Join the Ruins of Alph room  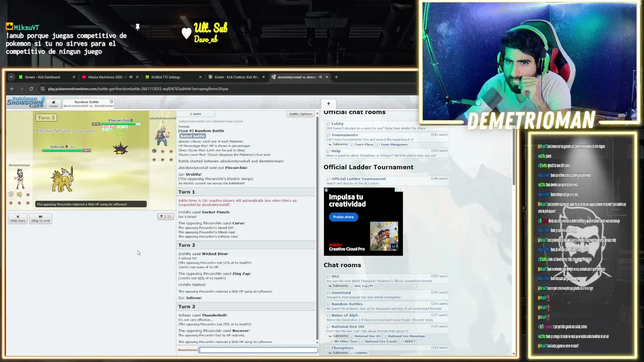(x=387, y=317)
